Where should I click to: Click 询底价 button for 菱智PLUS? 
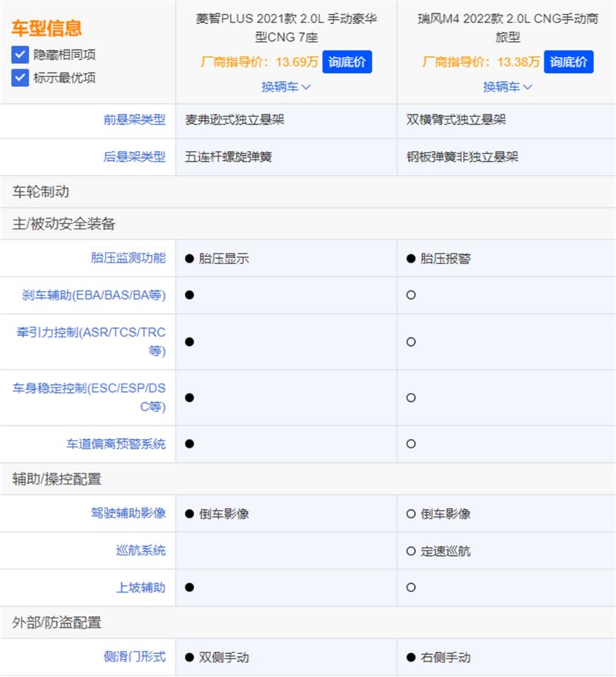click(347, 62)
